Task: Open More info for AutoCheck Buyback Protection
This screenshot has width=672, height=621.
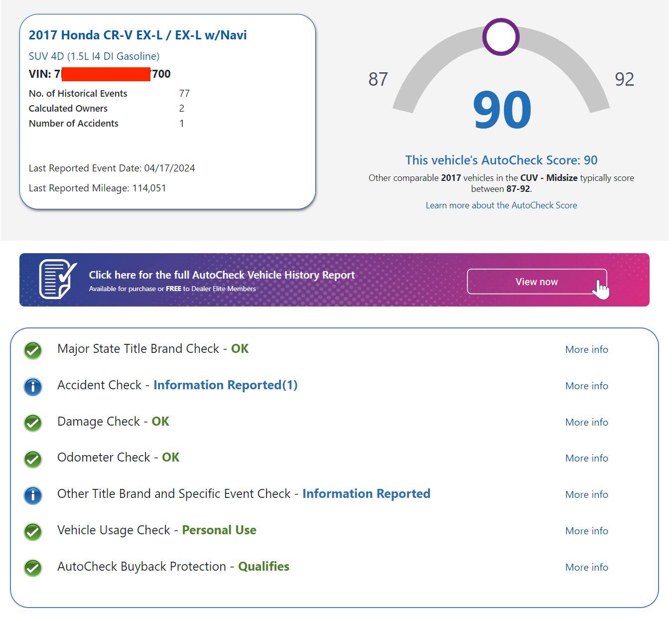Action: click(586, 568)
